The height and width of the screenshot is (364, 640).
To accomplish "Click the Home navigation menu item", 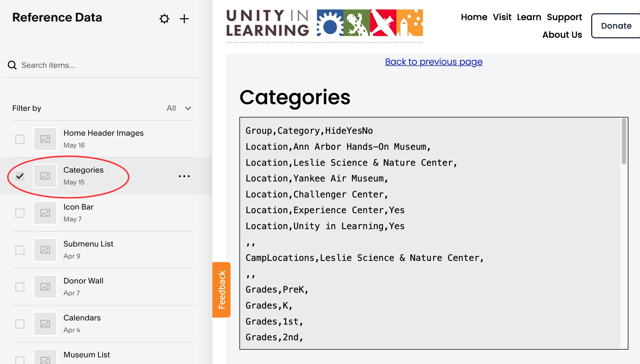I will [474, 17].
